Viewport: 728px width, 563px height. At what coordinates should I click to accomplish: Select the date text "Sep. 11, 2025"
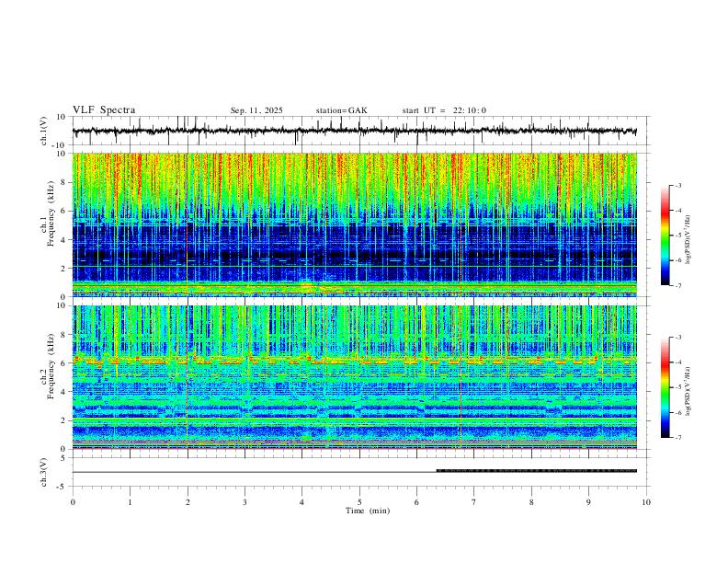pos(256,110)
